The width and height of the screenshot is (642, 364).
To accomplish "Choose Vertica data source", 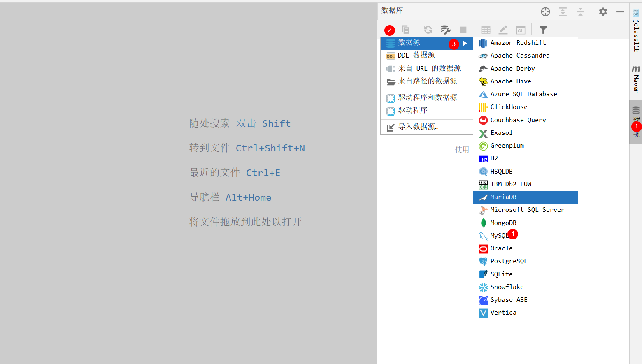I will tap(526, 313).
